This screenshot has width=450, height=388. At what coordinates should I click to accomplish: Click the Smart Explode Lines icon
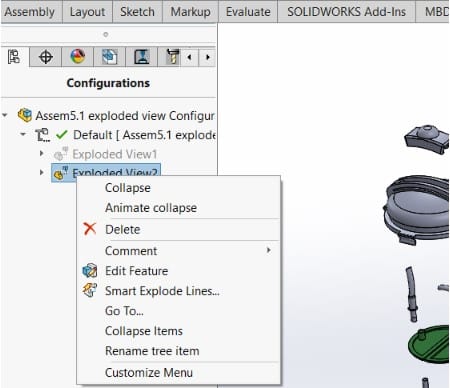pos(90,290)
